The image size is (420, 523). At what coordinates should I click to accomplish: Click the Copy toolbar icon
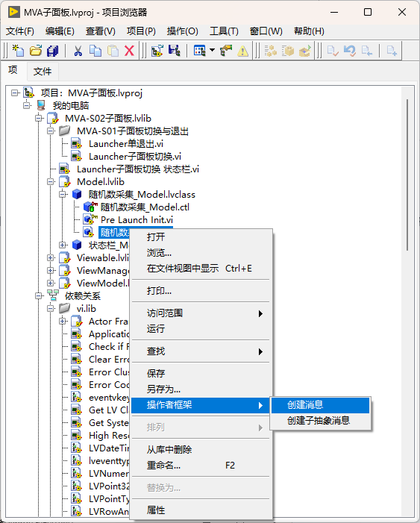pos(95,51)
